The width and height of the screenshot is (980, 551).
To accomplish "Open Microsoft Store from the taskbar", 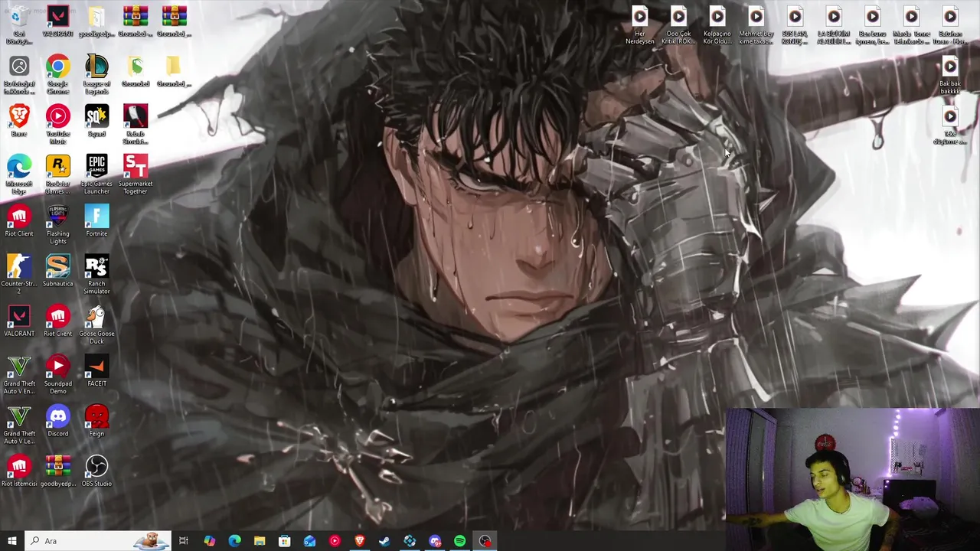I will 285,541.
